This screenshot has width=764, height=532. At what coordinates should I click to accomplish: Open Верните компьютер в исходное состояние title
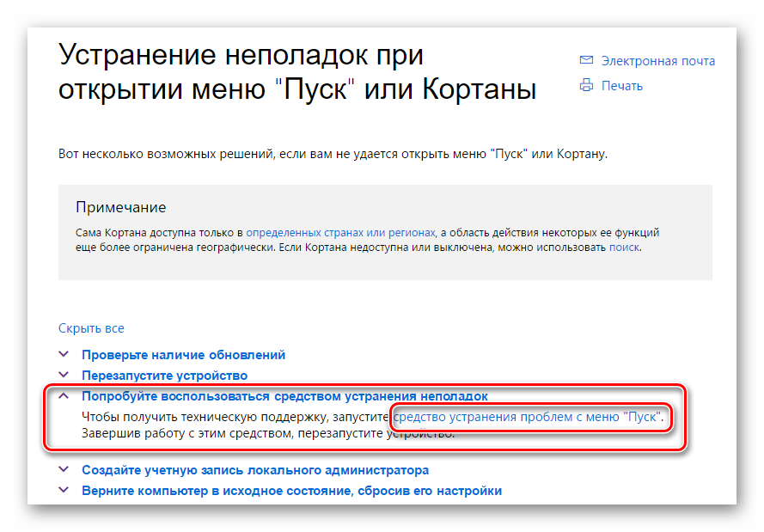pos(291,491)
